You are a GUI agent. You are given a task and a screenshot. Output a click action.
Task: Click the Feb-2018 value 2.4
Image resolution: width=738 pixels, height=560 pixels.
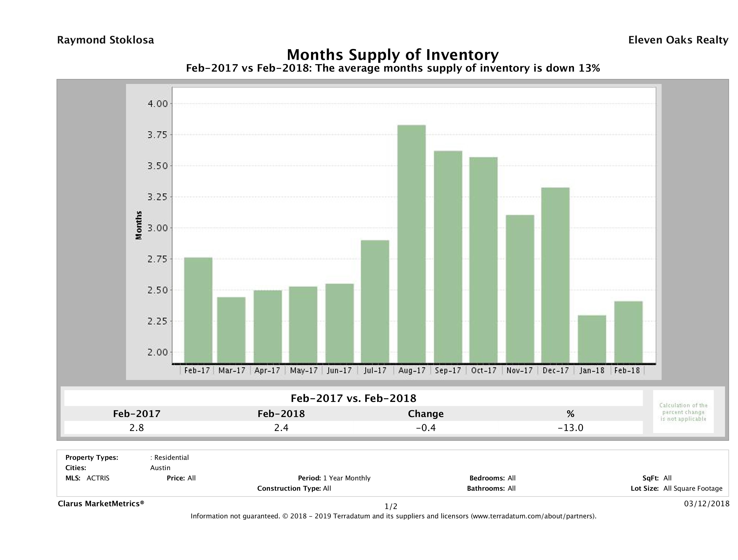[x=281, y=428]
